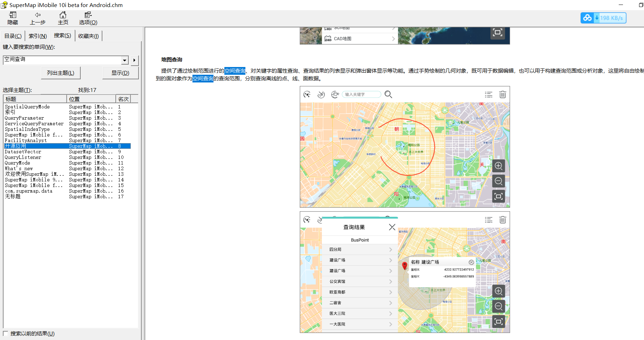
Task: Click the zoom-out icon on second map
Action: click(x=499, y=306)
